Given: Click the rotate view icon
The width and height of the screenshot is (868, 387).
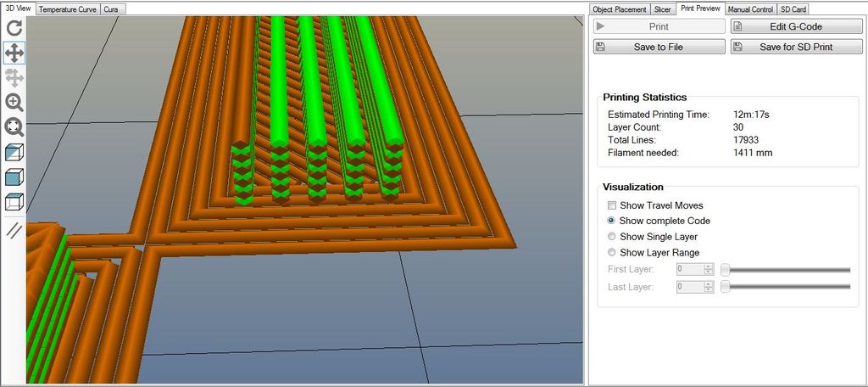Looking at the screenshot, I should point(14,28).
